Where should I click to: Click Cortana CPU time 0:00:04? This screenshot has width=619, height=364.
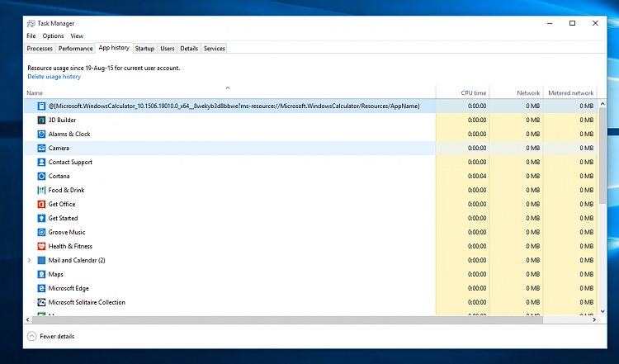[477, 176]
